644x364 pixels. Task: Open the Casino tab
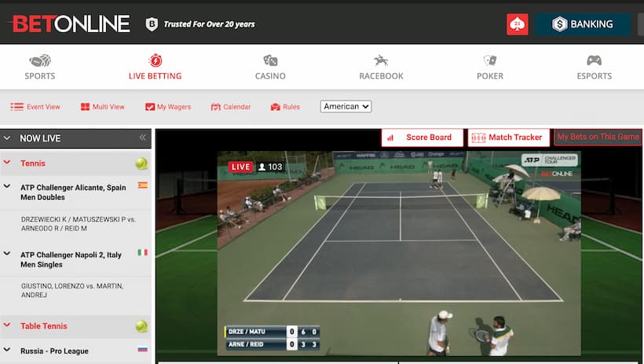pos(270,67)
